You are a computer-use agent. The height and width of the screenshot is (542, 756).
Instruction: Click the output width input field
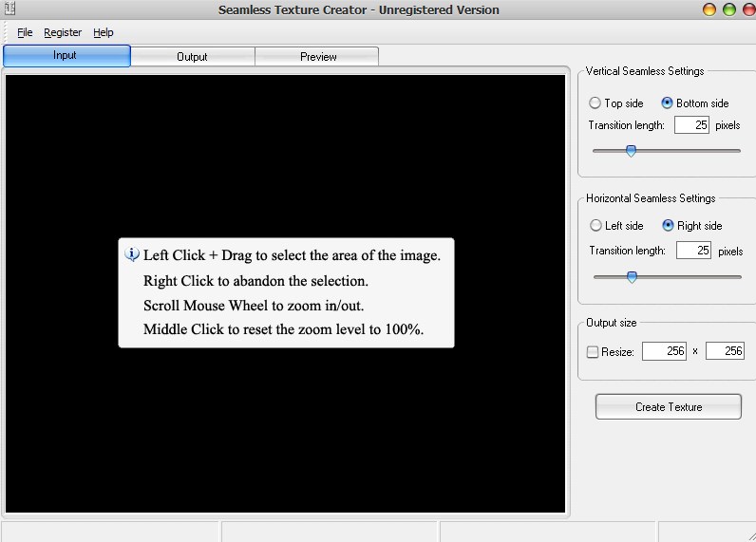[664, 351]
